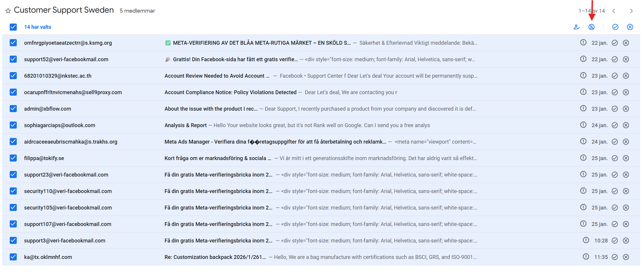The image size is (644, 276).
Task: Go to the previous page of messages
Action: pos(614,11)
